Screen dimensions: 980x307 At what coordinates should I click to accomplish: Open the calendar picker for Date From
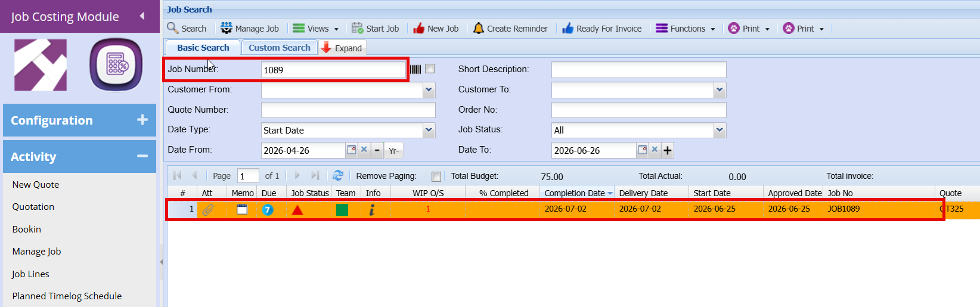pyautogui.click(x=352, y=150)
